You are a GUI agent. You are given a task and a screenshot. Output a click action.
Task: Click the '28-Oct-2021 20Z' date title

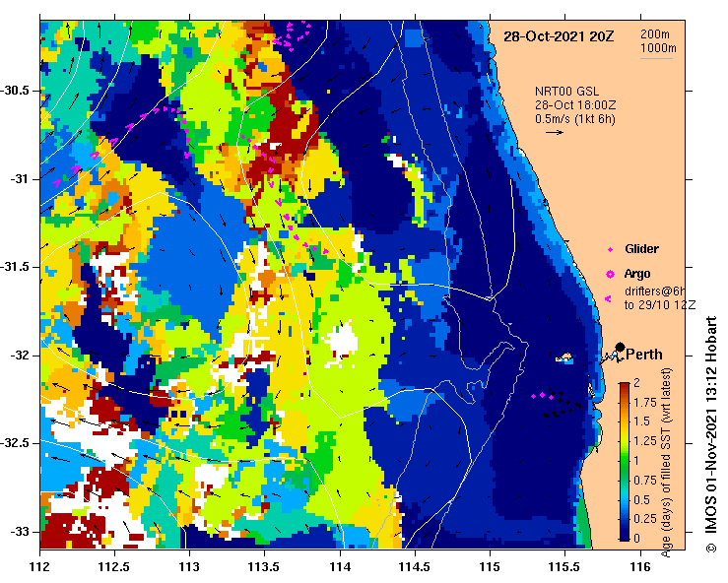pos(559,36)
